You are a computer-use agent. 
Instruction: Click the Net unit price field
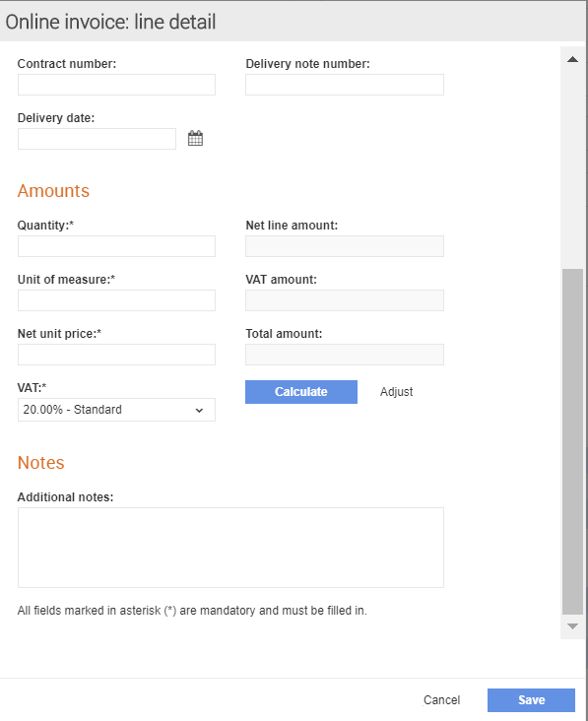coord(116,355)
